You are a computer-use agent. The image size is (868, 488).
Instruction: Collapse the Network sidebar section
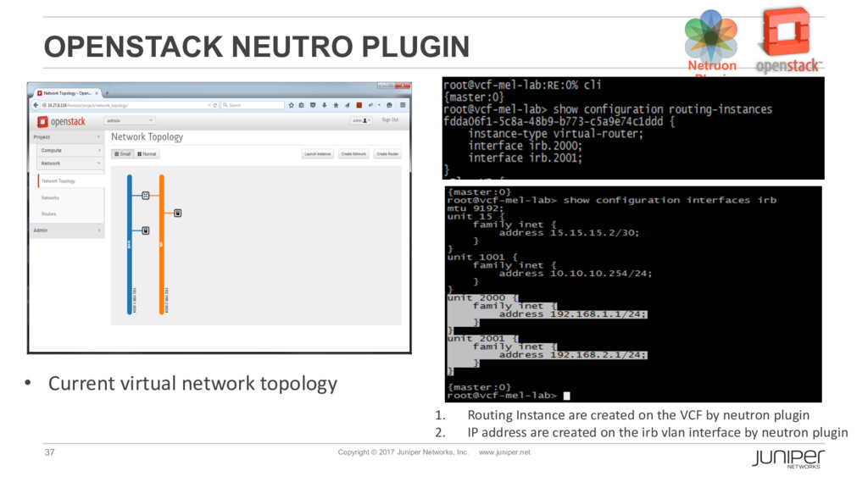click(x=71, y=164)
